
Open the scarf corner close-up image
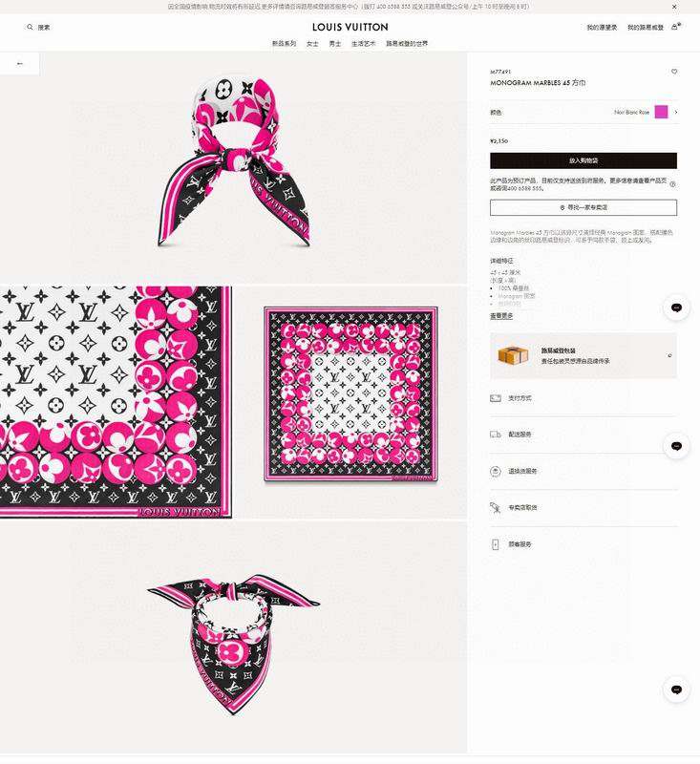[x=116, y=402]
